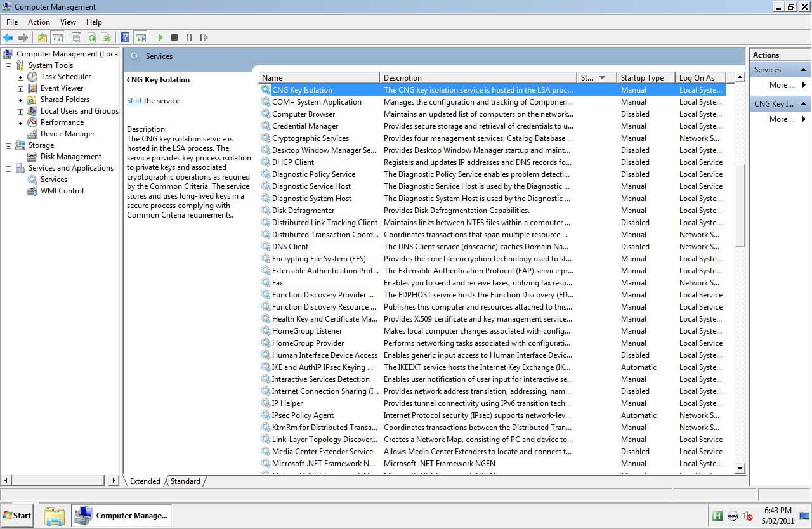The width and height of the screenshot is (812, 529).
Task: Switch to the Standard tab
Action: click(185, 481)
